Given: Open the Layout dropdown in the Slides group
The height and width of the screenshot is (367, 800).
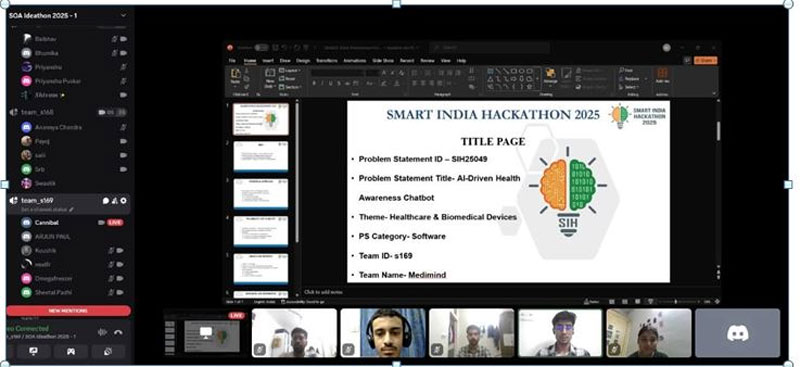Looking at the screenshot, I should (290, 70).
